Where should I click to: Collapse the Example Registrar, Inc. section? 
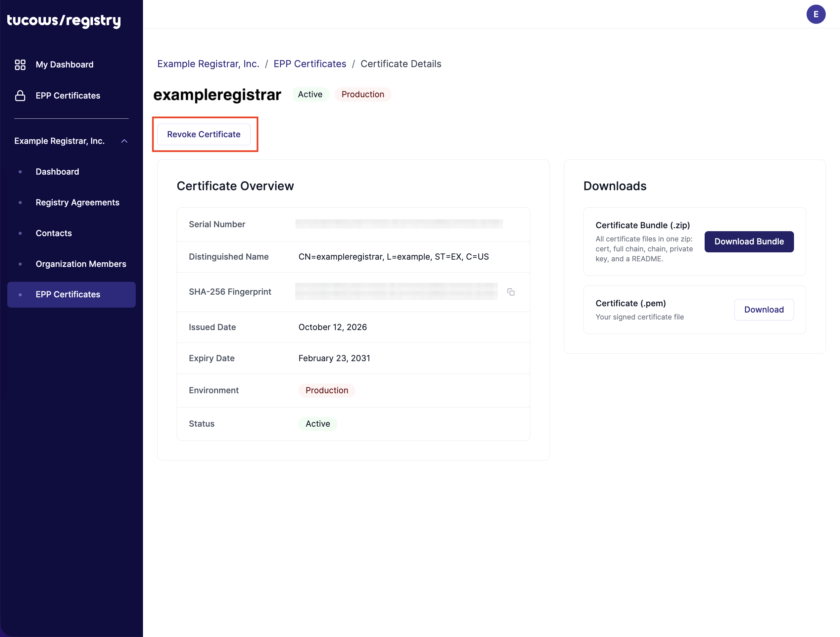click(x=124, y=141)
